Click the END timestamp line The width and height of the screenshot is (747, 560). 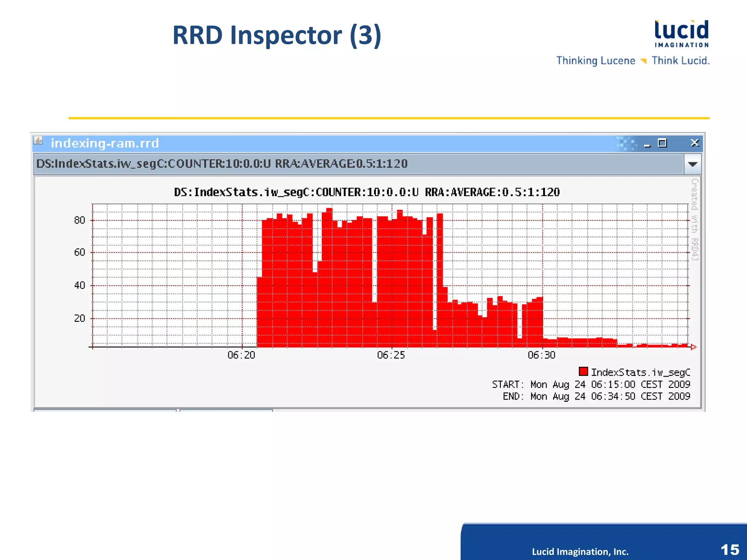coord(596,396)
